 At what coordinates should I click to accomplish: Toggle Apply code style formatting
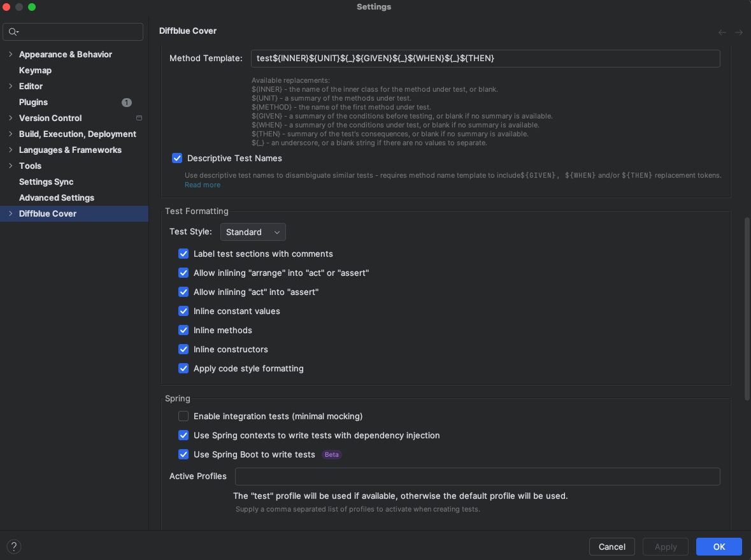click(x=183, y=368)
